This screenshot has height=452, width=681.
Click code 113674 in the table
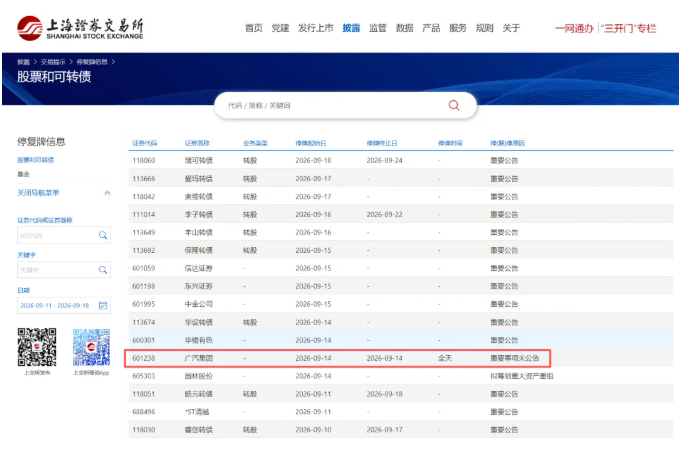[144, 322]
